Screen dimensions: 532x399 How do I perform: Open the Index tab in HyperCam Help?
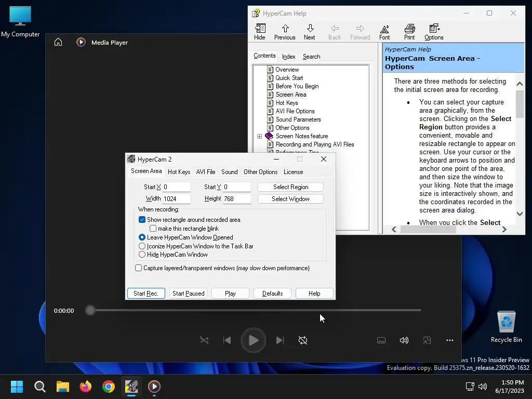[x=289, y=57]
